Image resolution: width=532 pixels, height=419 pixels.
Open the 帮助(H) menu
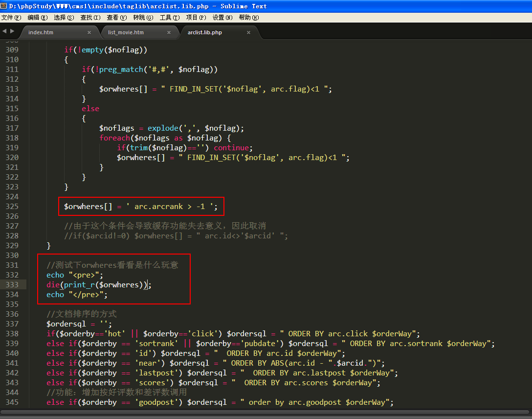pos(249,17)
